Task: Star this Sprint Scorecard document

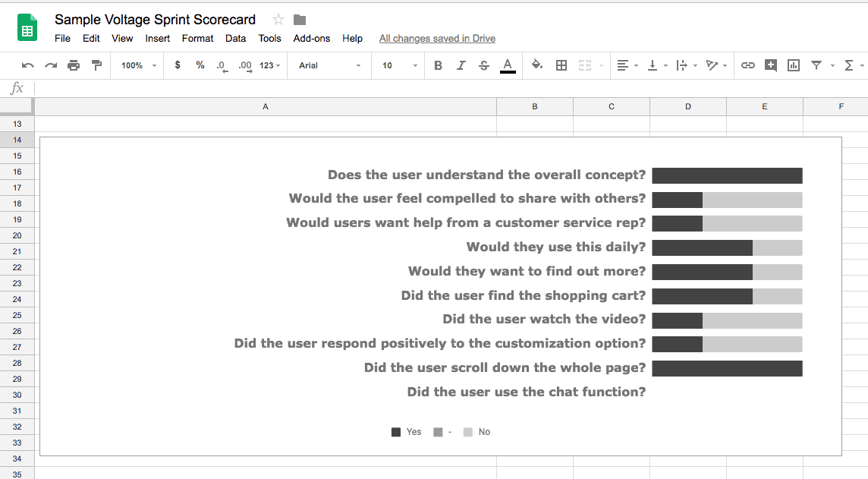Action: pos(278,20)
